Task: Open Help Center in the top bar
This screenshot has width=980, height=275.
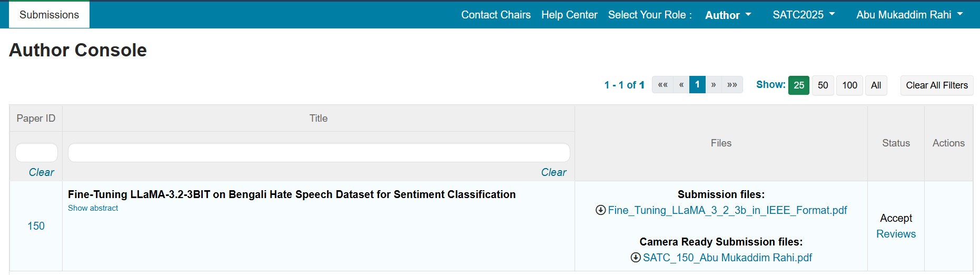Action: pos(569,15)
